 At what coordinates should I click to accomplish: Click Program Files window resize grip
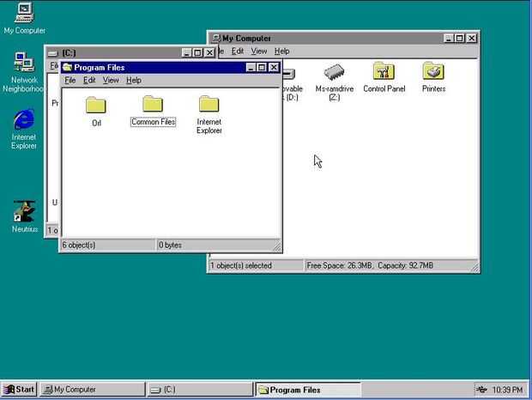(277, 247)
